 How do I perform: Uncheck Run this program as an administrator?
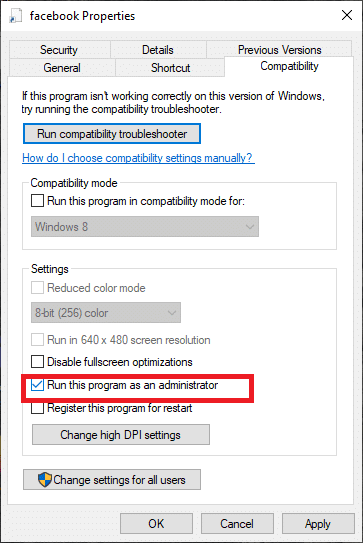pos(37,385)
